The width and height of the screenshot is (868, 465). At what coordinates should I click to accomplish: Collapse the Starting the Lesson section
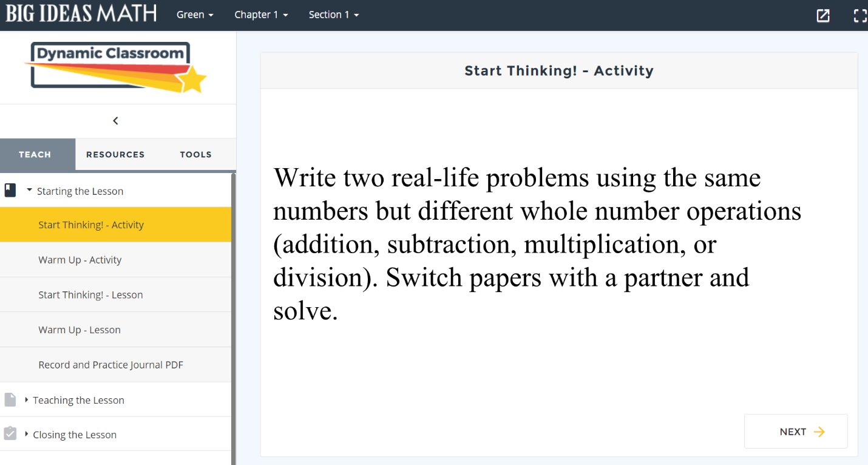[x=80, y=191]
